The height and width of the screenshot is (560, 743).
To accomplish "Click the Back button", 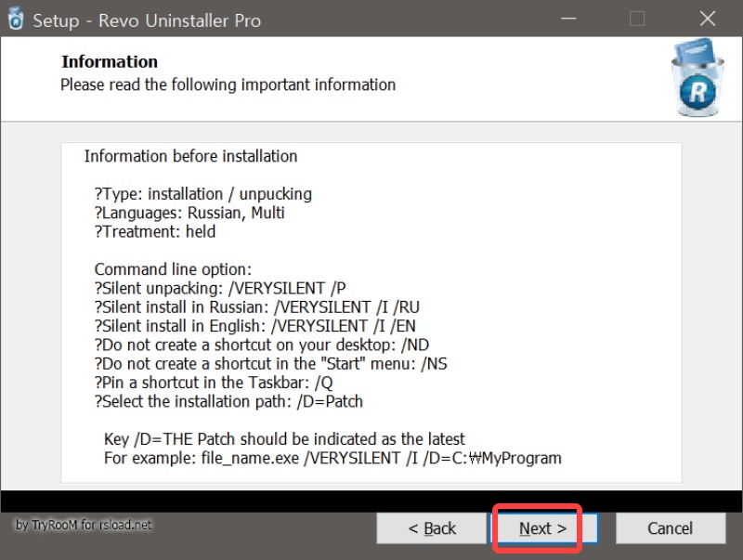I will tap(431, 527).
